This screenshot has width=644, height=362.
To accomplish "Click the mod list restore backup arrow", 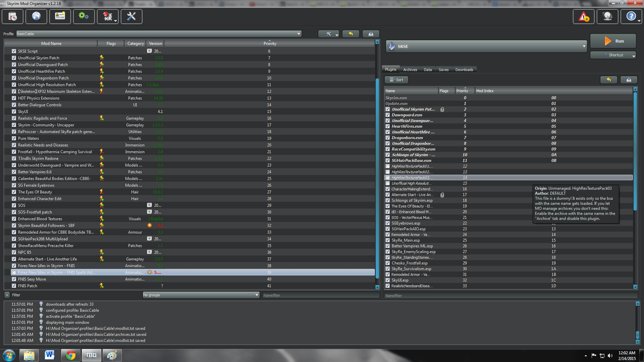I will point(351,34).
